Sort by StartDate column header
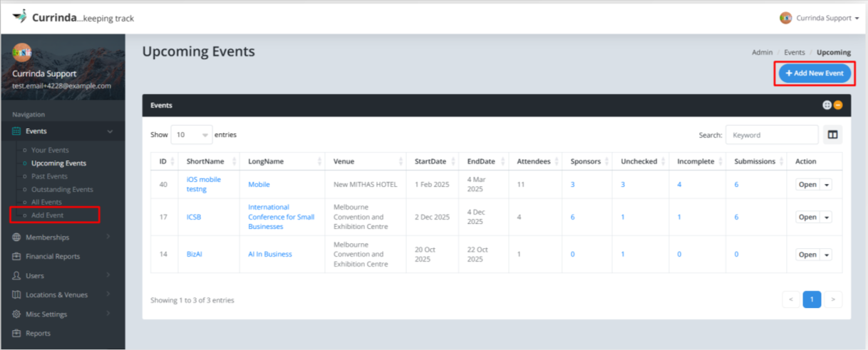This screenshot has height=350, width=868. 433,162
